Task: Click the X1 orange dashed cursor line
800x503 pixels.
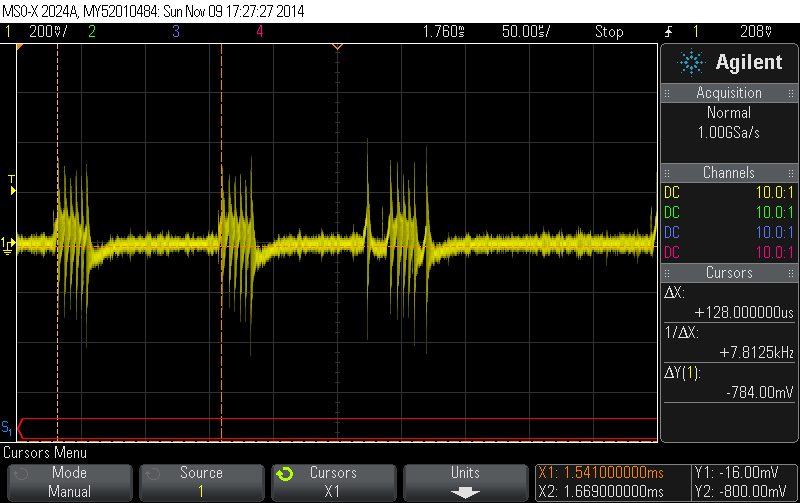Action: (x=58, y=242)
